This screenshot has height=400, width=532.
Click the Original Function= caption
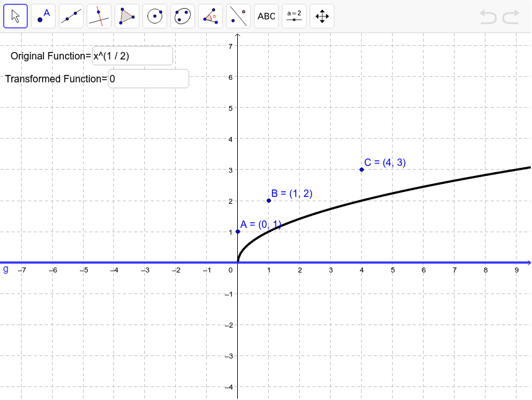51,56
